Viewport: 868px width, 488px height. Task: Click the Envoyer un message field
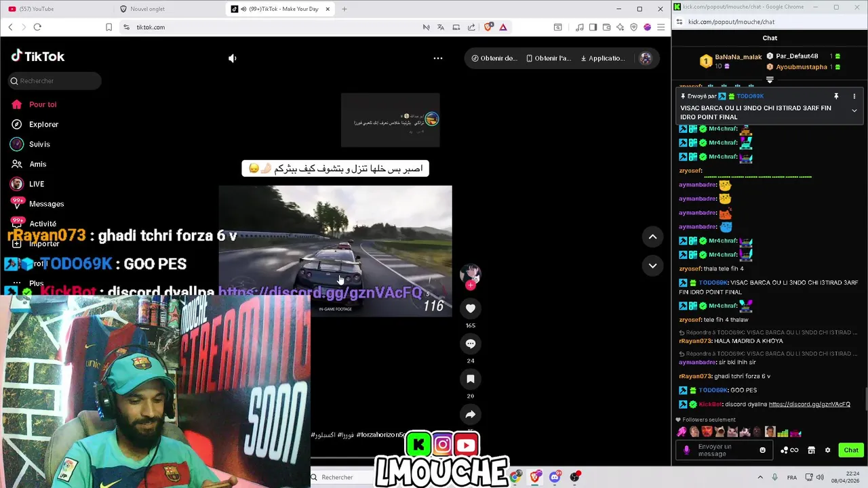[723, 450]
